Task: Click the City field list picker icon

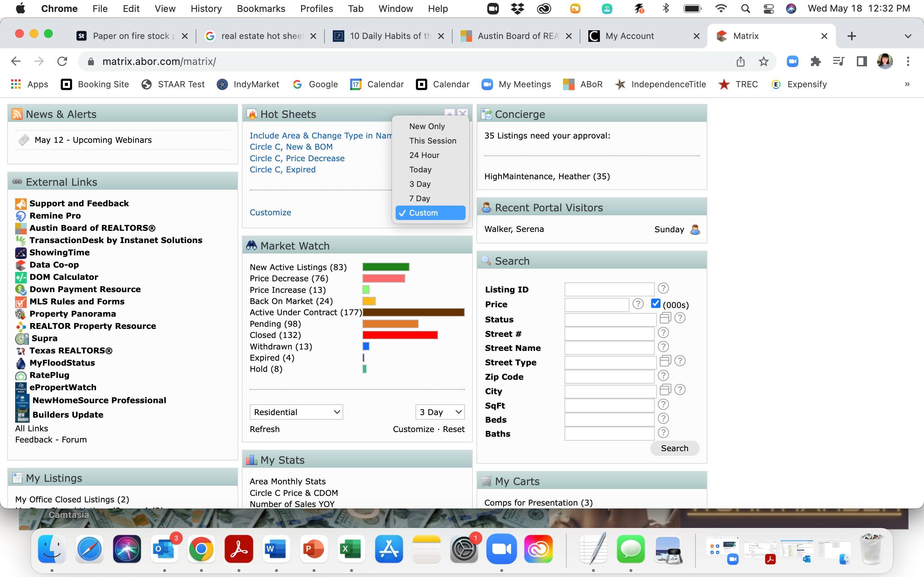Action: coord(665,389)
